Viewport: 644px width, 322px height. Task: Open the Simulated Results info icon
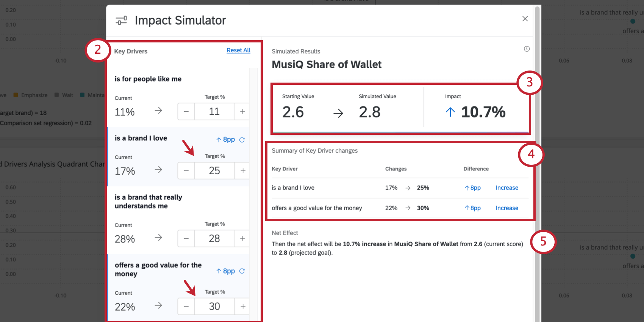[527, 49]
